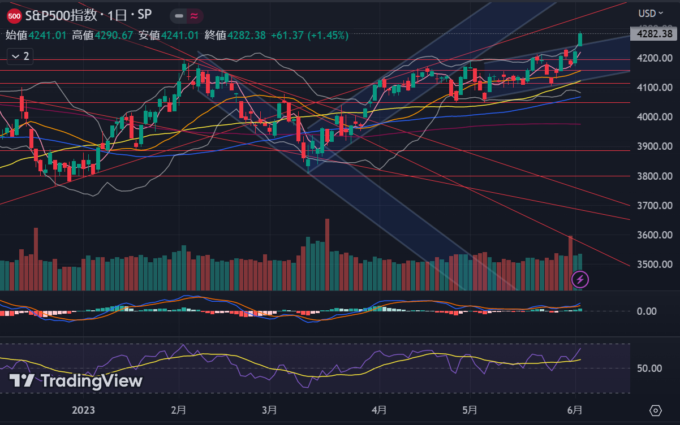Select the 4月 label on time axis
Image resolution: width=680 pixels, height=425 pixels.
(x=378, y=410)
